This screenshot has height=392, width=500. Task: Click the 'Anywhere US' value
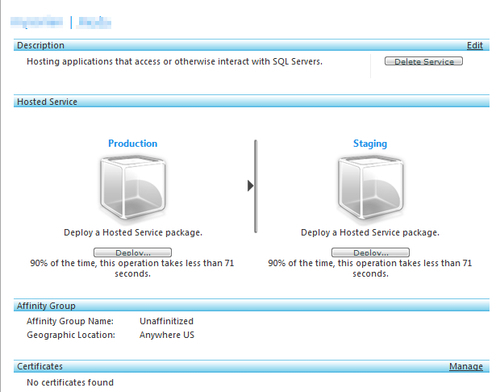tap(167, 335)
